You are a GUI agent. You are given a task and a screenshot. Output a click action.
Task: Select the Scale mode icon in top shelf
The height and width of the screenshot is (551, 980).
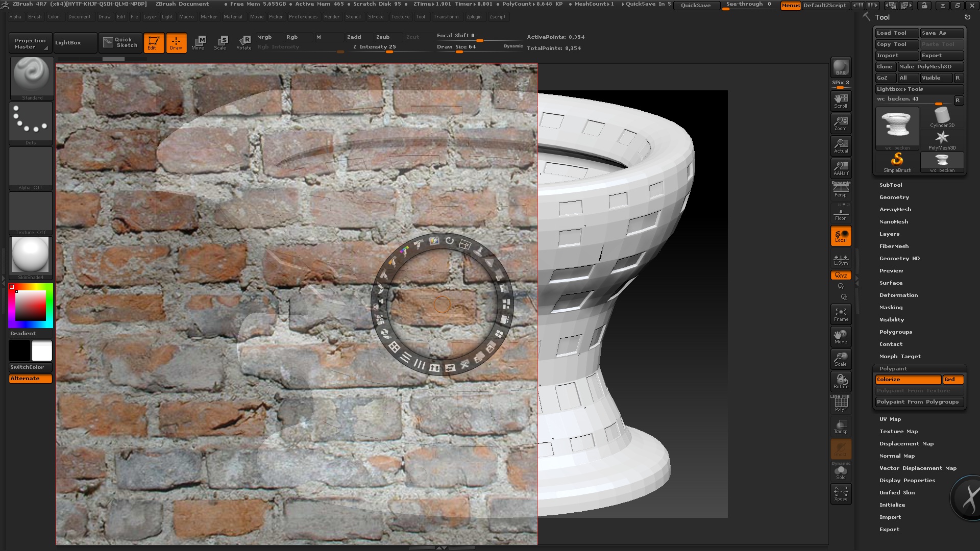point(220,42)
